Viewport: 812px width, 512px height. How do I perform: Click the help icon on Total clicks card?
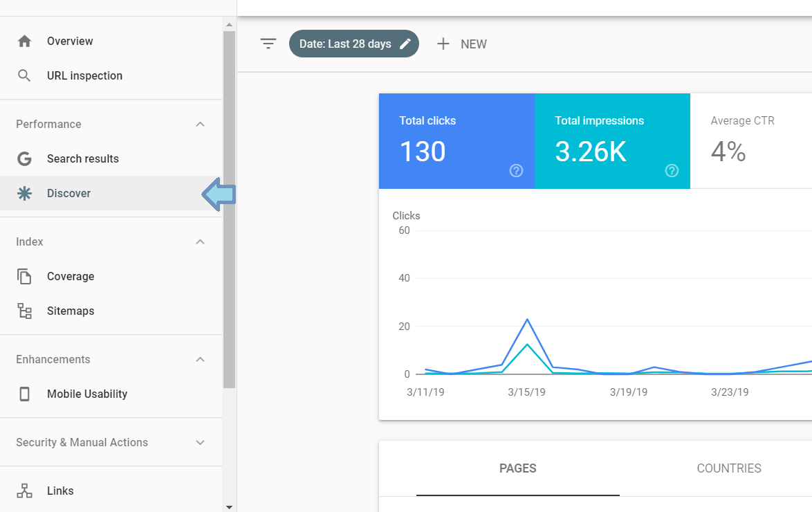(516, 171)
